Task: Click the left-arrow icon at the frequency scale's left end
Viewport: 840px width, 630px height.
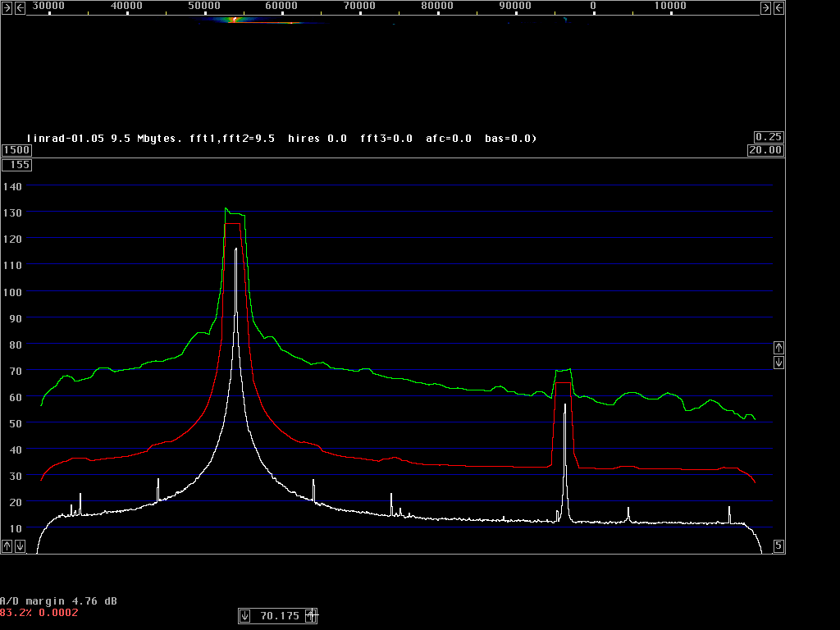Action: pyautogui.click(x=20, y=7)
